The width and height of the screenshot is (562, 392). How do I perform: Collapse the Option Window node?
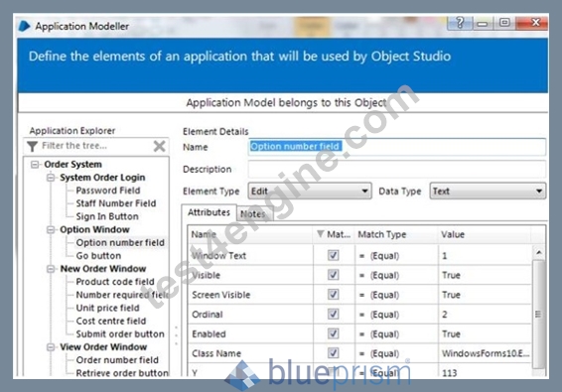(51, 229)
